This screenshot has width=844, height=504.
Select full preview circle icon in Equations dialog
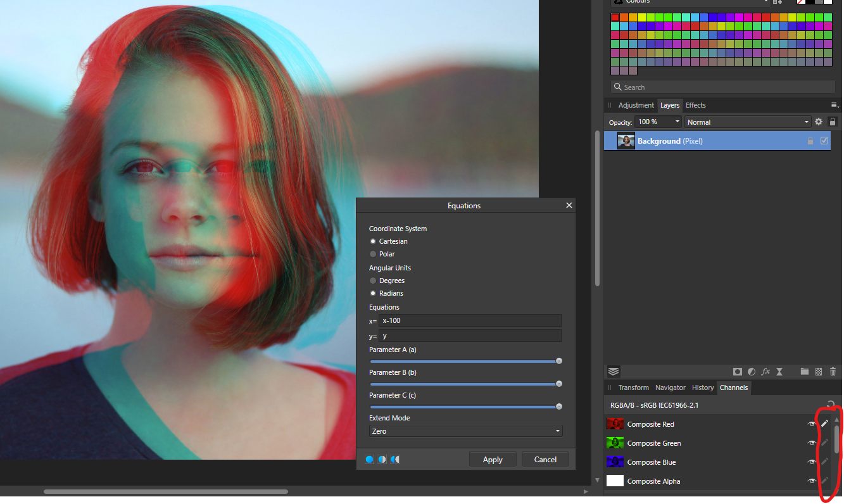(370, 460)
